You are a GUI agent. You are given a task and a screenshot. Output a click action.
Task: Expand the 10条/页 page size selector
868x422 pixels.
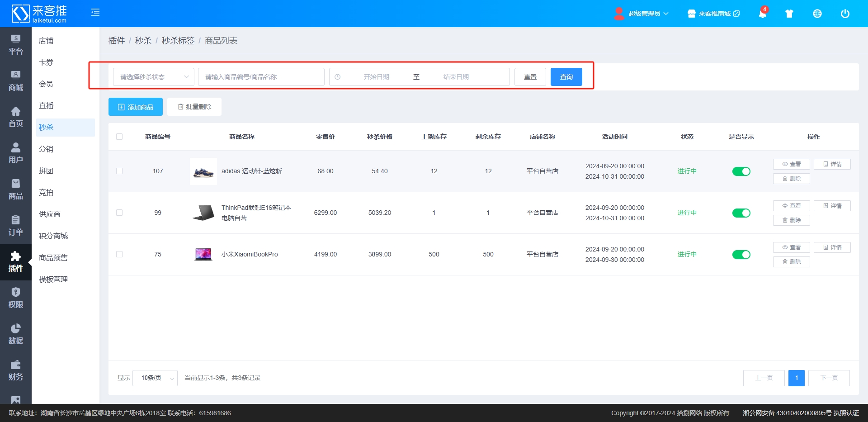(x=155, y=378)
